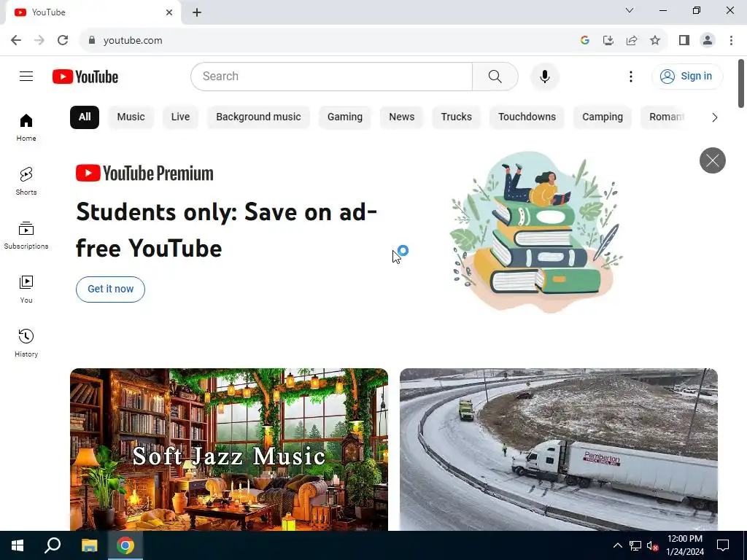The height and width of the screenshot is (560, 747).
Task: Open YouTube settings three-dot menu
Action: pyautogui.click(x=631, y=76)
